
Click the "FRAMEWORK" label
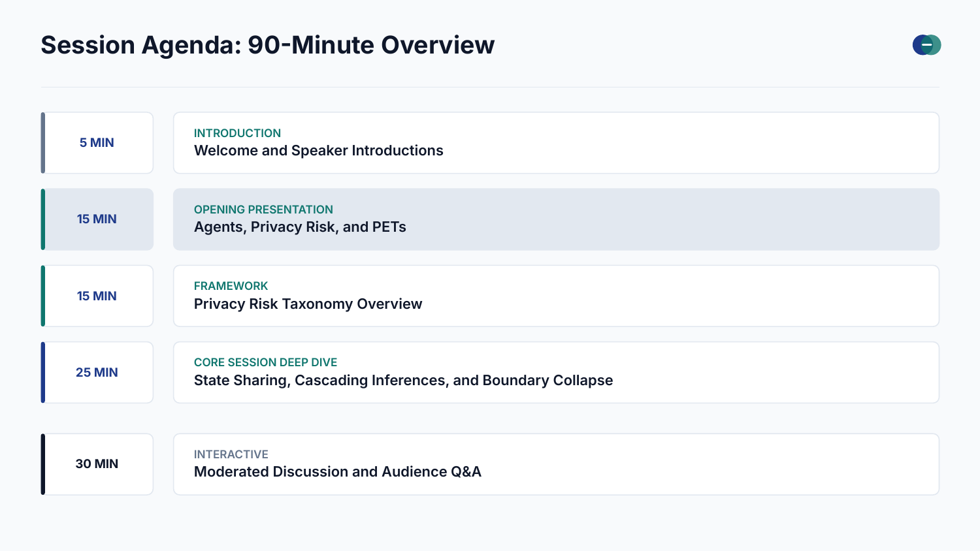(x=231, y=286)
